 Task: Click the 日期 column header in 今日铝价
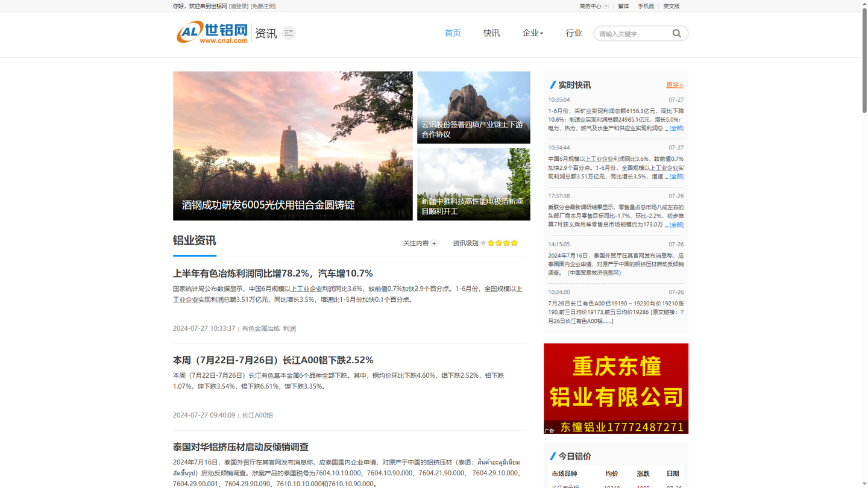(673, 474)
